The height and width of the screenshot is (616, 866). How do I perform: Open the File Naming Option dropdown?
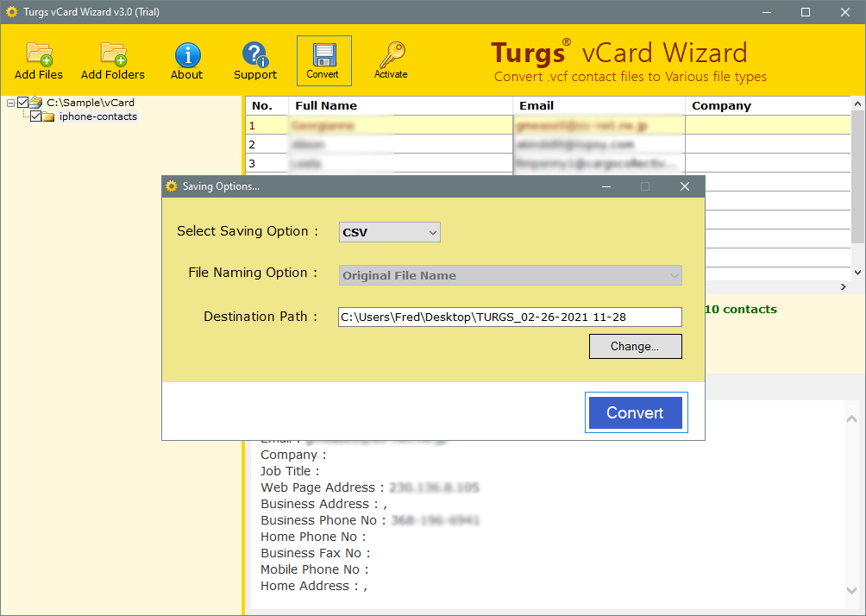tap(511, 275)
